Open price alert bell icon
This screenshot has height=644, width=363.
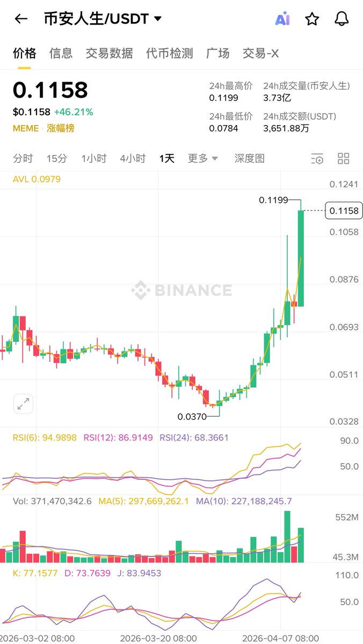(342, 19)
